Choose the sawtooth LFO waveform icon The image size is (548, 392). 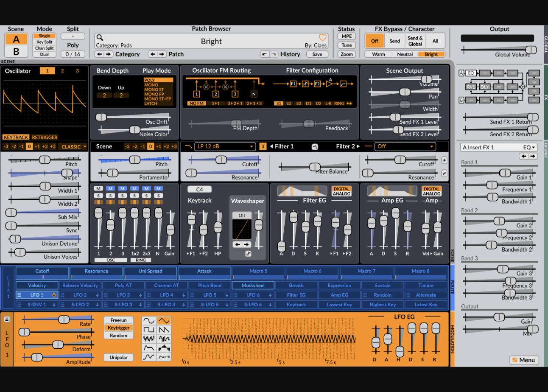[164, 330]
